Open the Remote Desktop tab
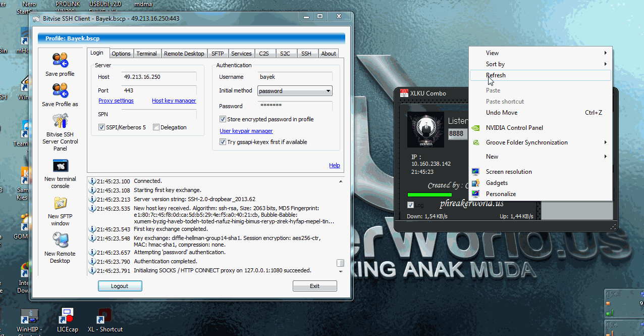The image size is (644, 336). 184,54
